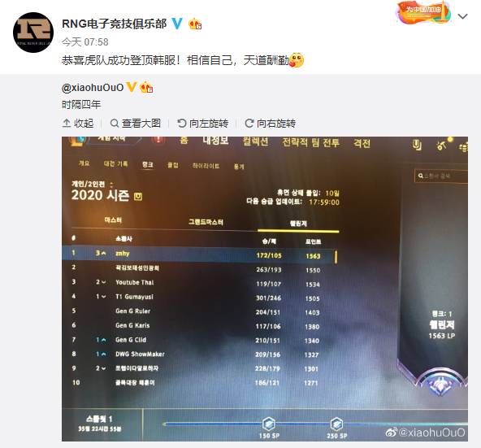Screen dimensions: 481x448
Task: Select the 마스터 tier tab in screenshot
Action: click(113, 220)
